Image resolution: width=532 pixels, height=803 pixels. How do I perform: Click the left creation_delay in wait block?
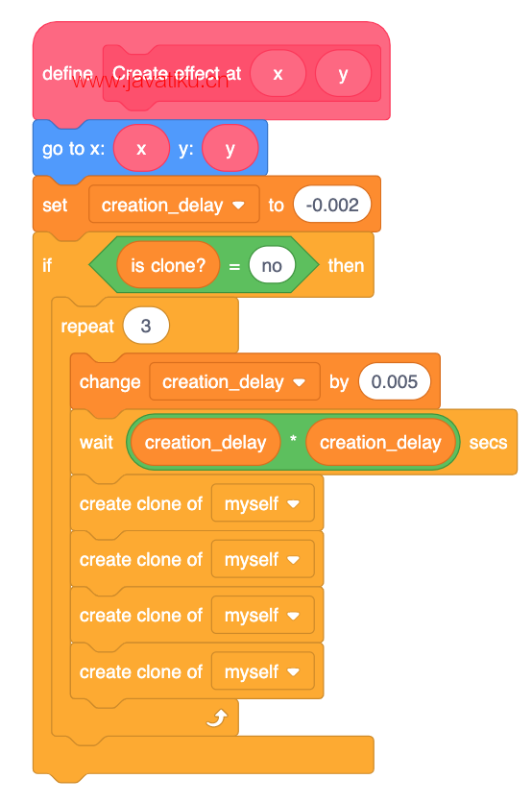[x=206, y=442]
